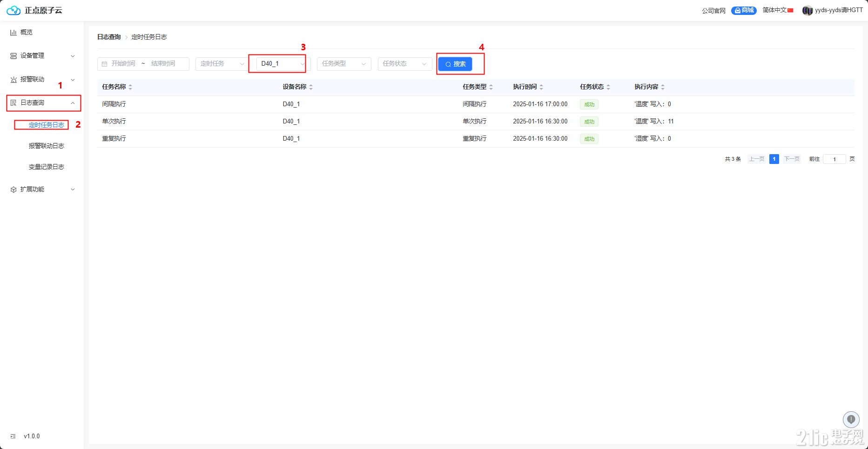Select page 1 pagination button
Image resolution: width=868 pixels, height=449 pixels.
click(x=774, y=159)
